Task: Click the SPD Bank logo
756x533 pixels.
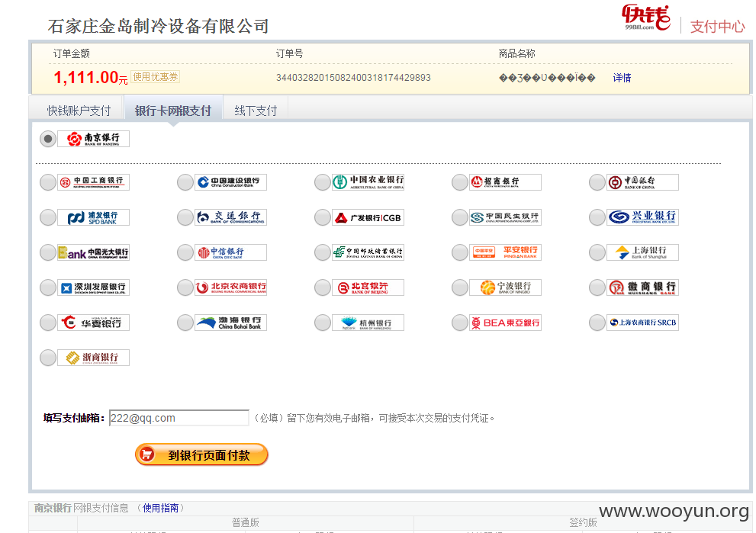Action: [x=94, y=217]
